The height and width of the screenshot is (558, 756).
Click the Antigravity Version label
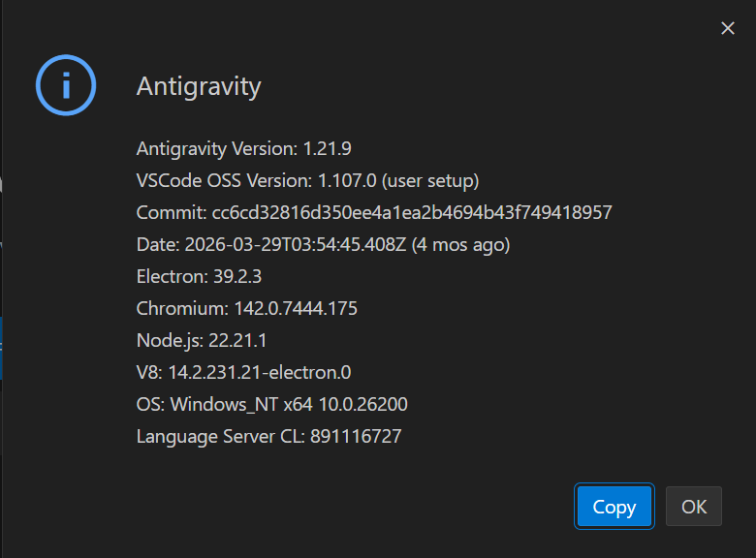tap(217, 149)
